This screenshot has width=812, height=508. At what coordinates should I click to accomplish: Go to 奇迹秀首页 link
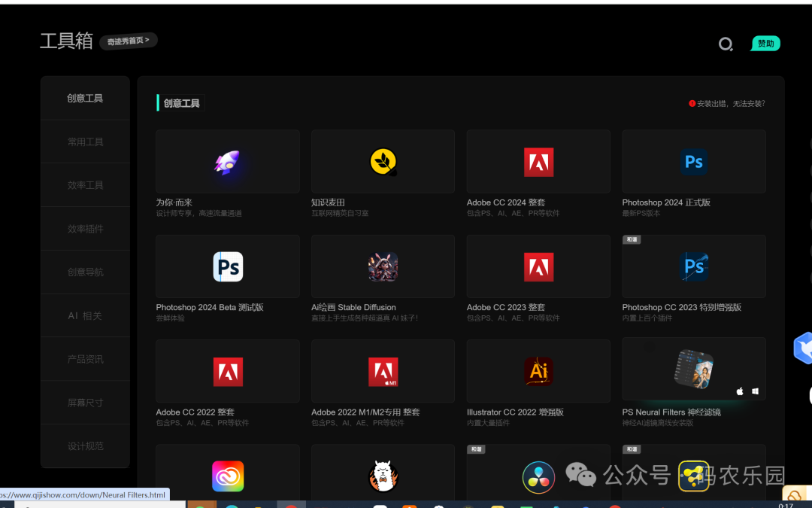click(128, 41)
